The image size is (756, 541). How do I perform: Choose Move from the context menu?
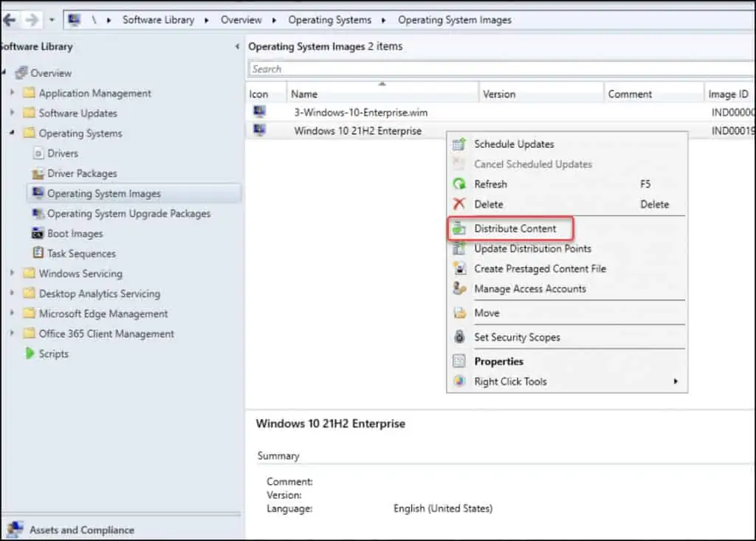pyautogui.click(x=487, y=313)
